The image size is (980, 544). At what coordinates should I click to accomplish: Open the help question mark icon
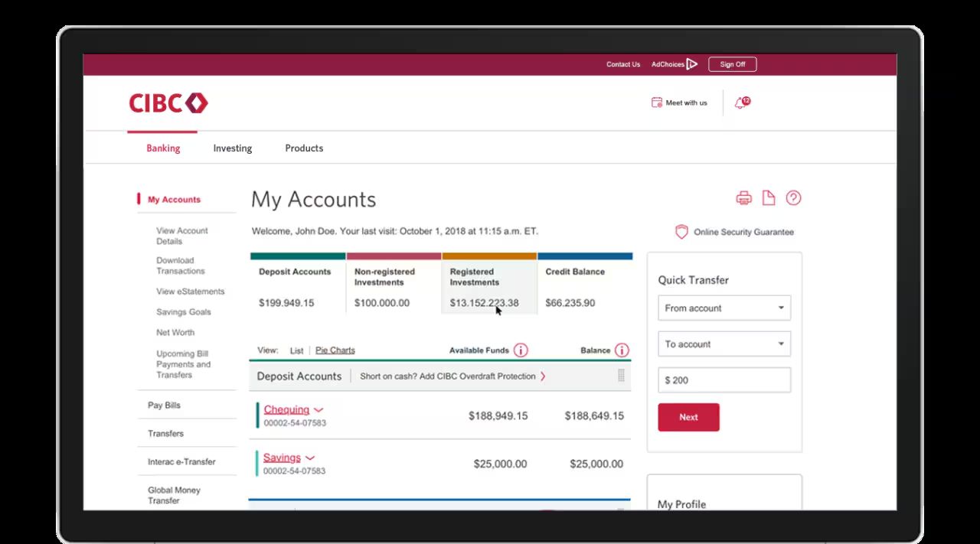(x=793, y=198)
